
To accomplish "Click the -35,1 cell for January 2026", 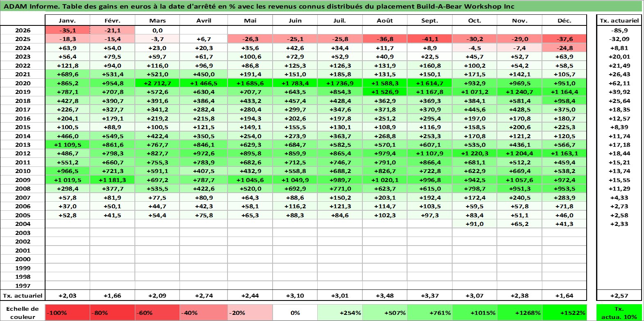I will [x=67, y=30].
